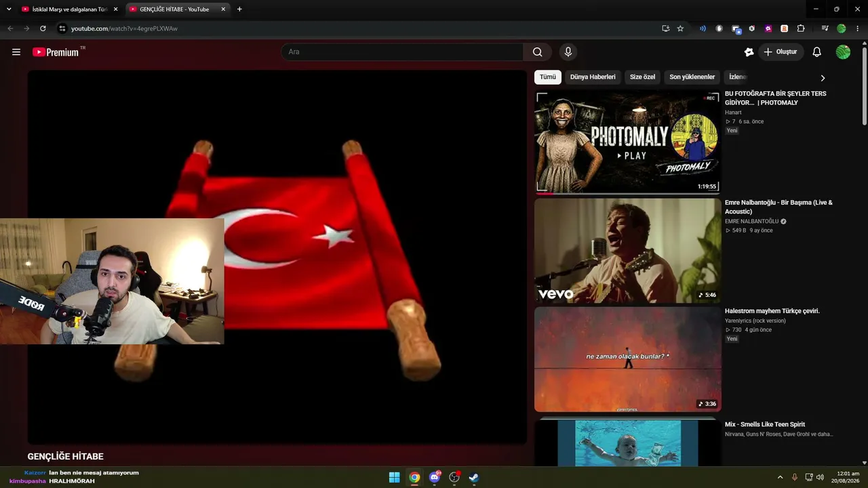
Task: Click the Ara search box
Action: [402, 52]
